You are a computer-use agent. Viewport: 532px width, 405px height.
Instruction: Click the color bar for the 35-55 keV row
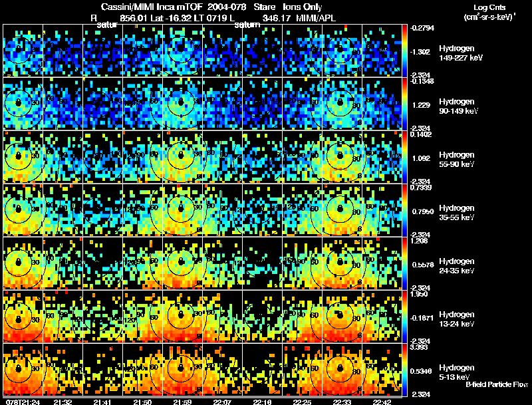pos(404,210)
